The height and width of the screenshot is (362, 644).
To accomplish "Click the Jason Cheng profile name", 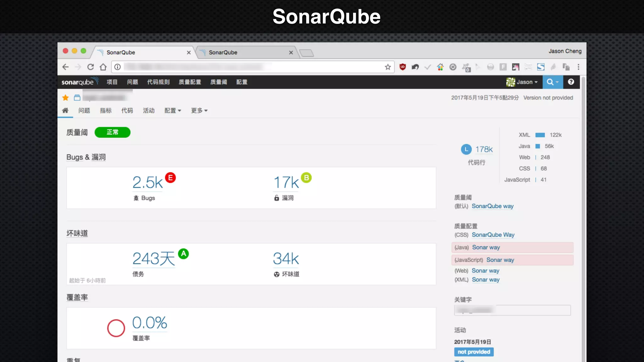I will point(565,51).
